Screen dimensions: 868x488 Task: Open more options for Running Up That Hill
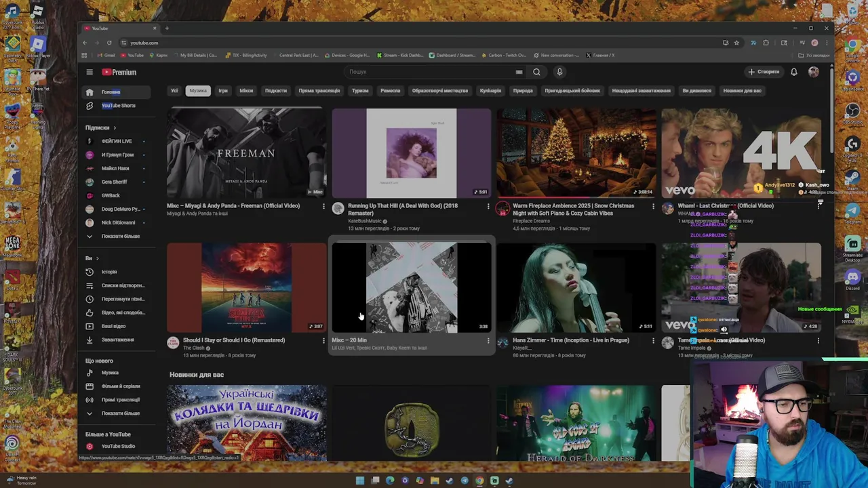[x=488, y=207]
